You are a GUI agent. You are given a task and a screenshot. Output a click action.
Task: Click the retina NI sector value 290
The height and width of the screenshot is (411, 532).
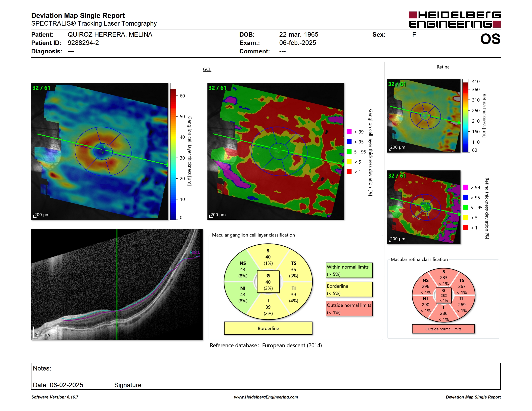tap(426, 305)
